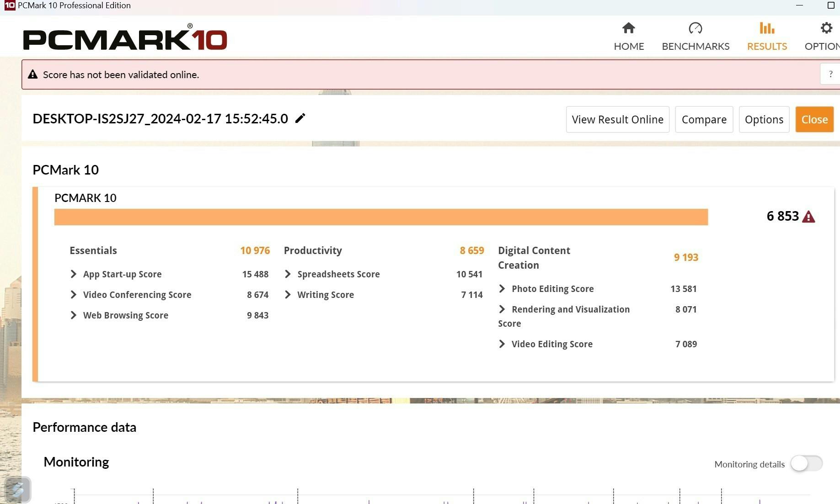Click the warning triangle beside score 6 853

pyautogui.click(x=808, y=217)
